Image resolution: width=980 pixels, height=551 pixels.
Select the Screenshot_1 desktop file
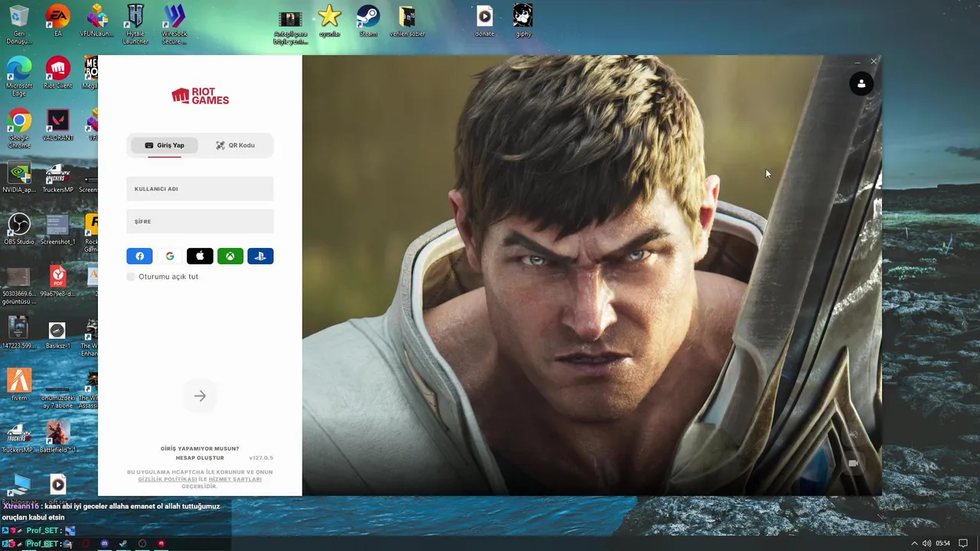click(58, 229)
